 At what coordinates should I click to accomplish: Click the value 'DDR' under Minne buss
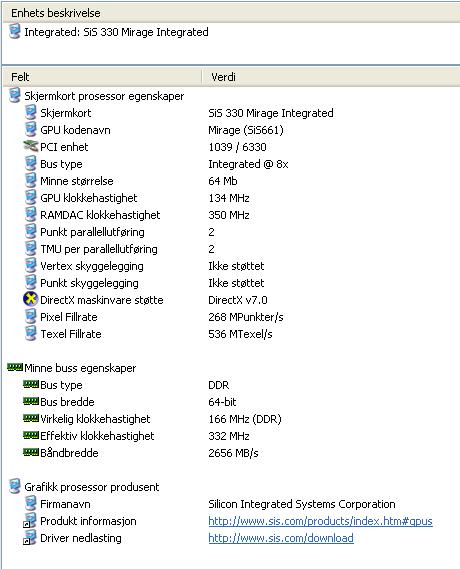(x=219, y=385)
